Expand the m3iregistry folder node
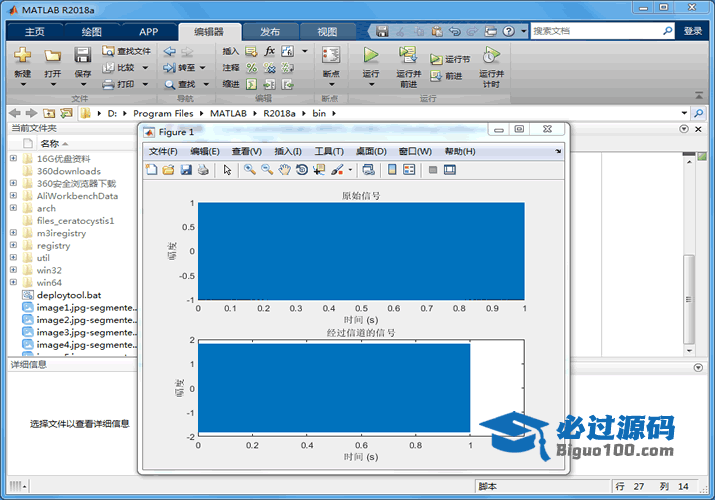The image size is (715, 500). (13, 233)
